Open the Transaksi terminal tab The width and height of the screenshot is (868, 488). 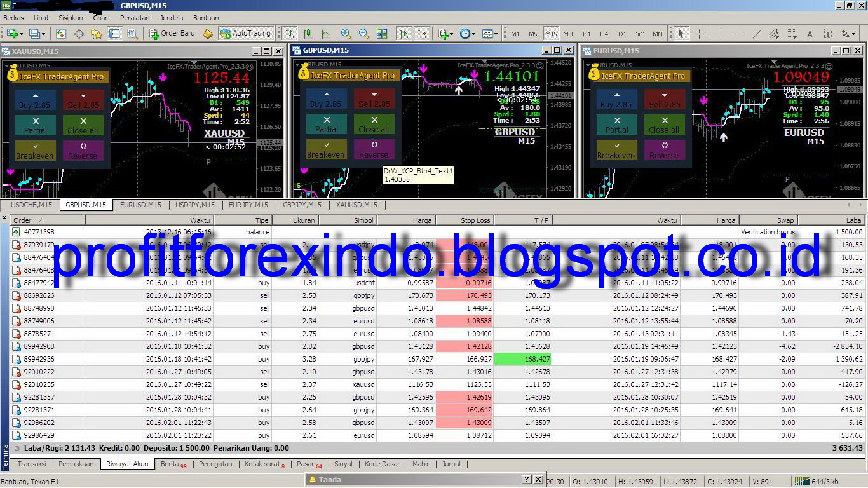[32, 464]
